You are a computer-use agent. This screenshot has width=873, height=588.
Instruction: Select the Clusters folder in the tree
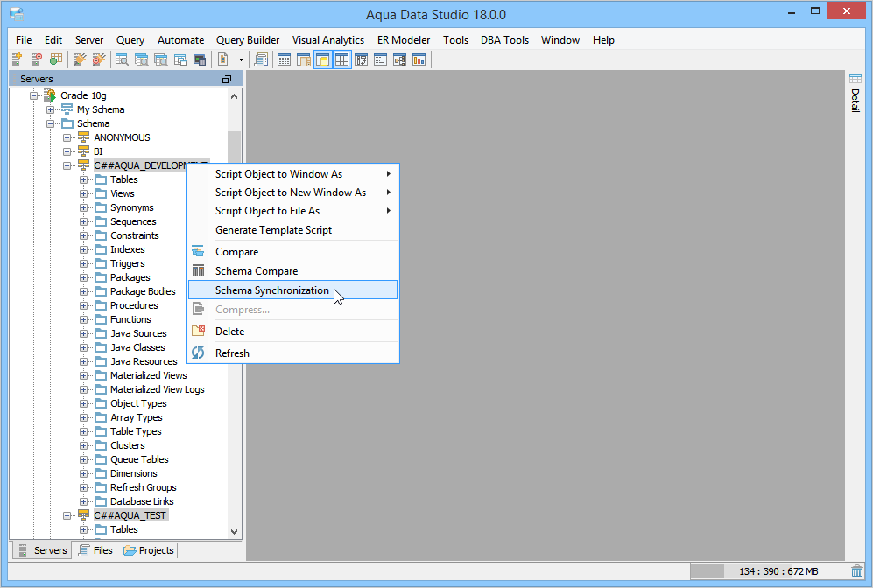point(128,445)
